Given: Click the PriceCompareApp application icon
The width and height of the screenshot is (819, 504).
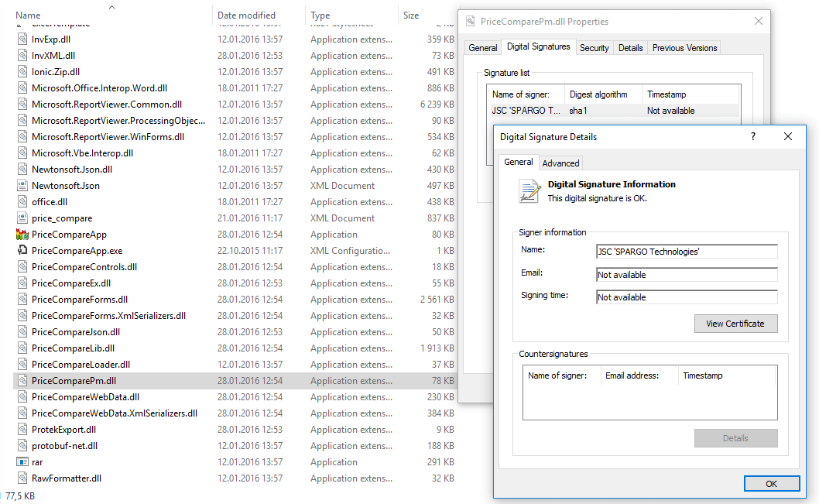Looking at the screenshot, I should point(22,234).
